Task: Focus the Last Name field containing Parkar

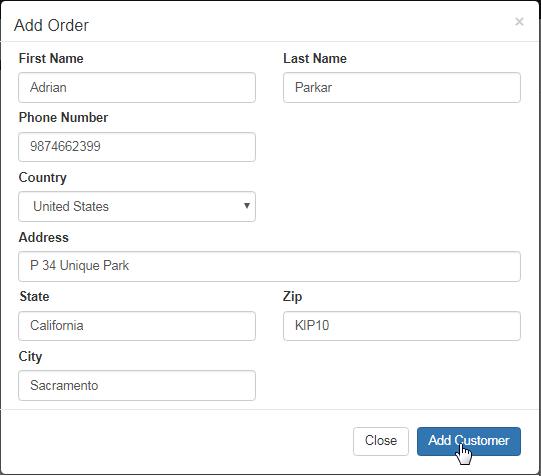Action: tap(402, 87)
